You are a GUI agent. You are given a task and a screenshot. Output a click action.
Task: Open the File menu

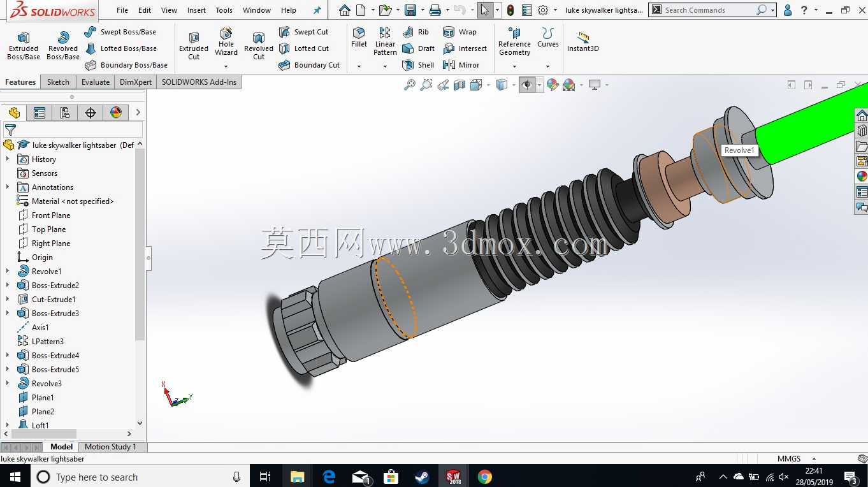(x=122, y=10)
